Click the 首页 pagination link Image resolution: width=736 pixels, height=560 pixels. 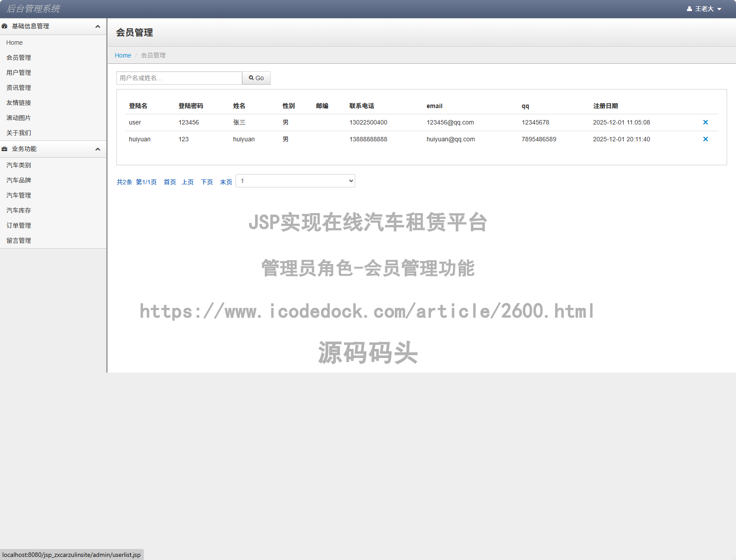[x=169, y=182]
